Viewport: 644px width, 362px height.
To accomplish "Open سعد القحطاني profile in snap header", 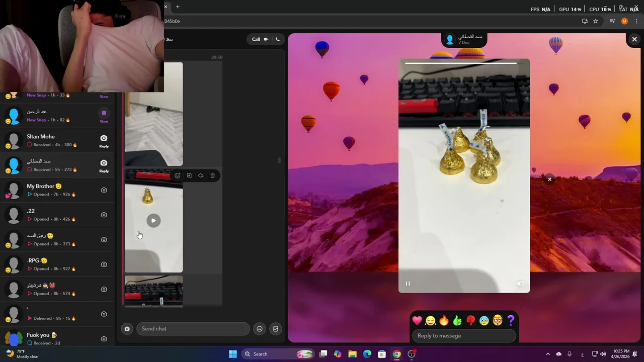I will pyautogui.click(x=464, y=39).
